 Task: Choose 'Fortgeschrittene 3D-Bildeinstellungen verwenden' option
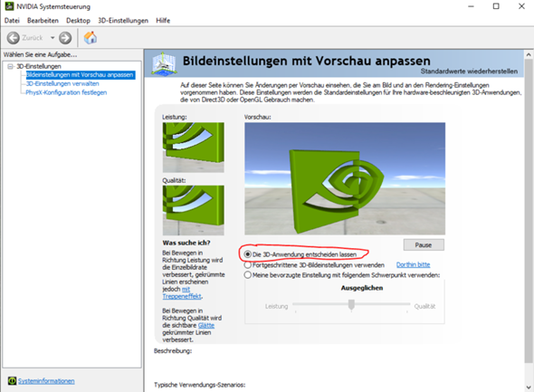point(248,264)
